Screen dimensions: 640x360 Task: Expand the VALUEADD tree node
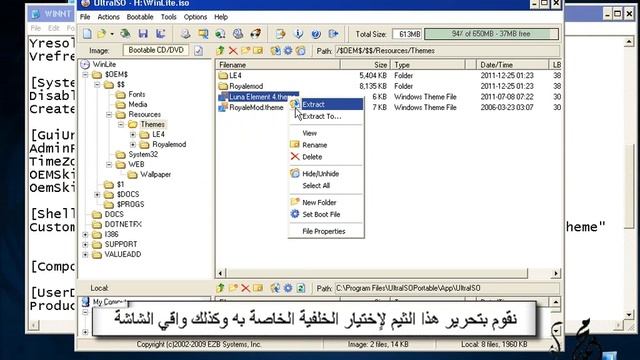click(x=85, y=255)
